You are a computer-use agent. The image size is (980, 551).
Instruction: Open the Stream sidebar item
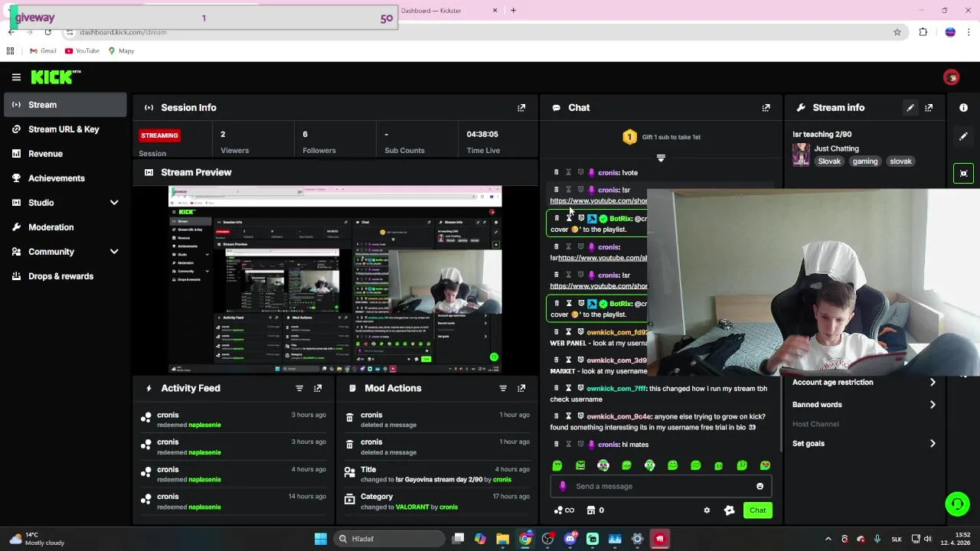[65, 105]
